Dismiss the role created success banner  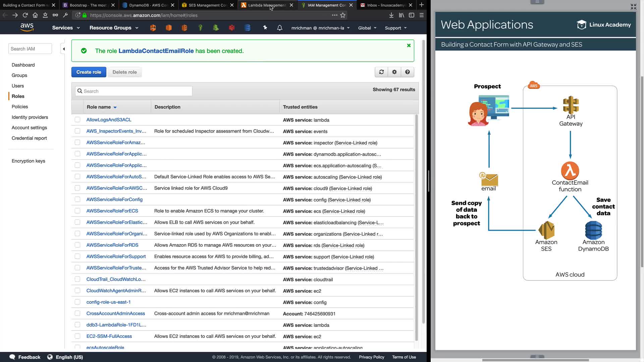pyautogui.click(x=409, y=46)
